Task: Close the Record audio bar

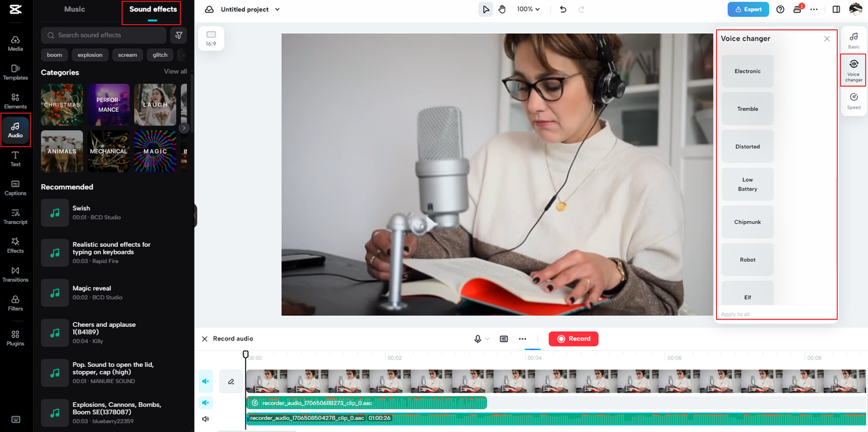Action: click(x=205, y=338)
